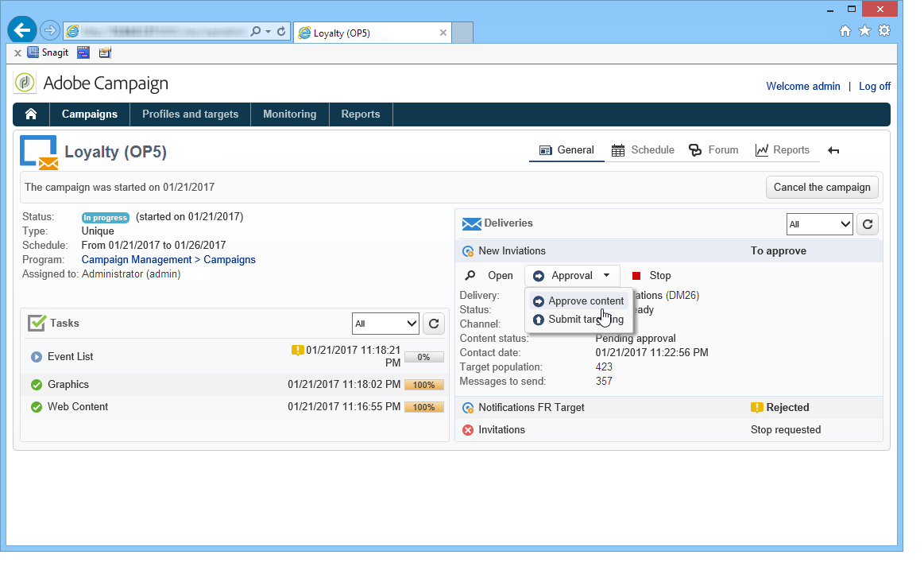Open the address bar dropdown arrow
The height and width of the screenshot is (574, 924).
pyautogui.click(x=268, y=31)
